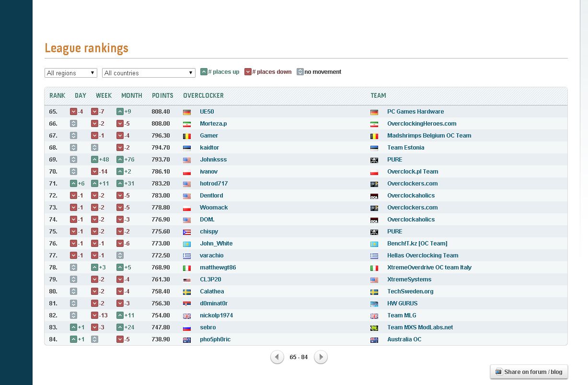Open Madshrimps Belgium OC Team page
588x385 pixels.
coord(429,135)
